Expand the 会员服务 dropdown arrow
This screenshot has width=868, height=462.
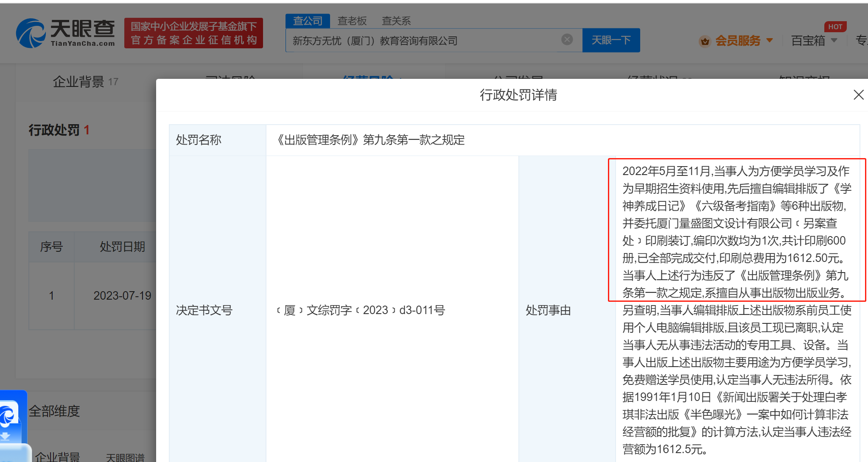pyautogui.click(x=770, y=41)
